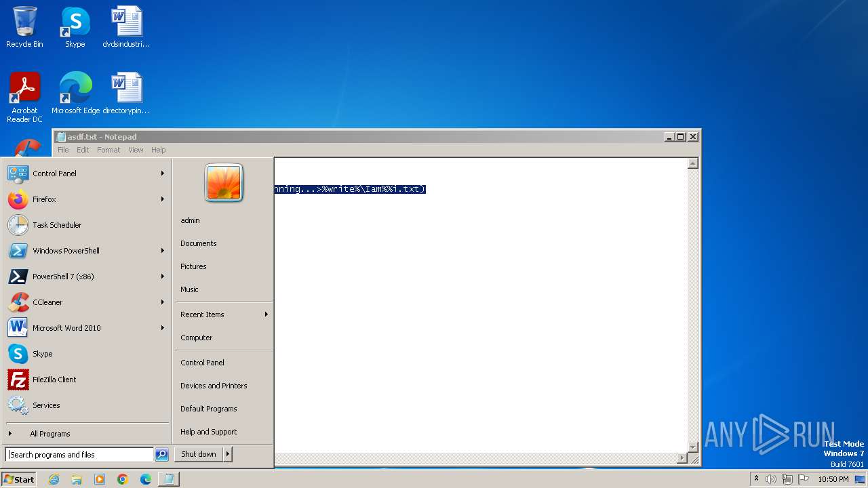Open Computer in Start menu
Image resolution: width=868 pixels, height=488 pixels.
click(x=224, y=338)
